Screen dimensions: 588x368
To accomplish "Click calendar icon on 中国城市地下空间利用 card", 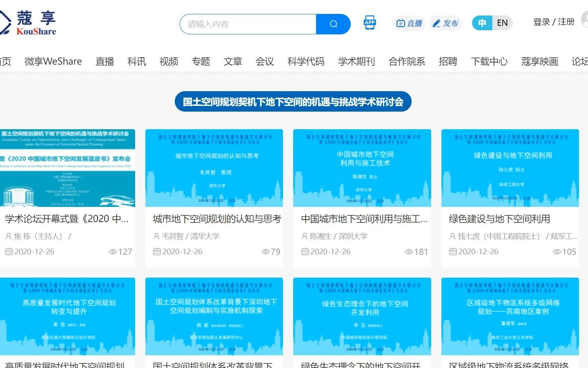I will (305, 252).
